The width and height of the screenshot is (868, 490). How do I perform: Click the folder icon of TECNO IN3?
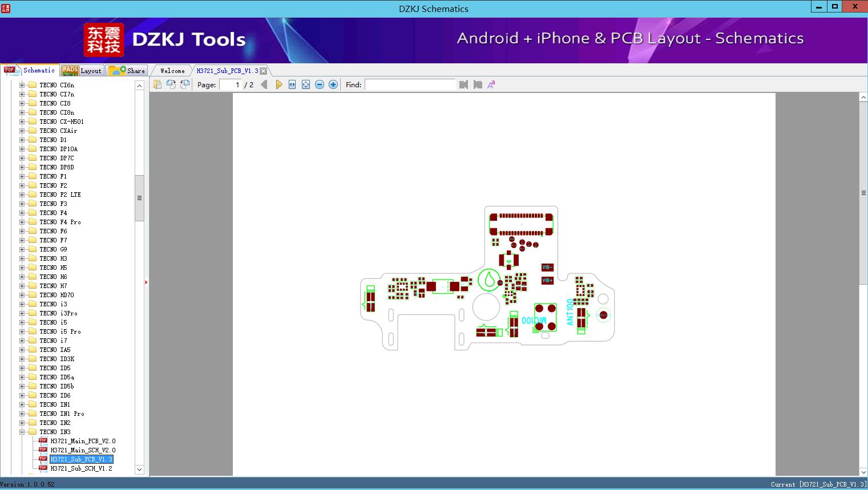[33, 432]
